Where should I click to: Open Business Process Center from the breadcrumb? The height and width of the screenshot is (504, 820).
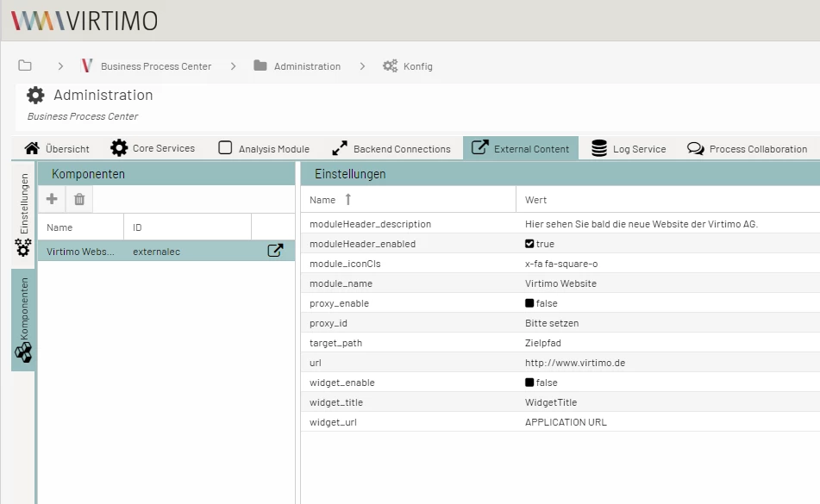point(155,65)
